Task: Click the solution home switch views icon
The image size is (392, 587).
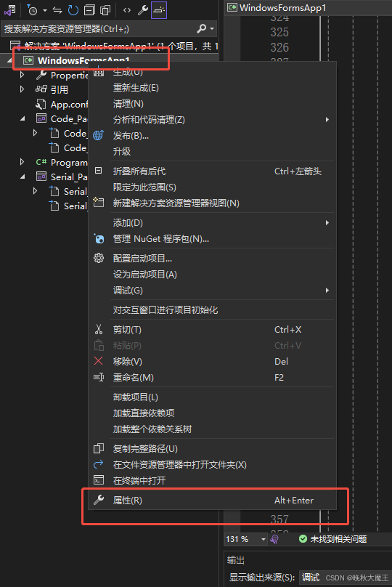Action: (10, 10)
